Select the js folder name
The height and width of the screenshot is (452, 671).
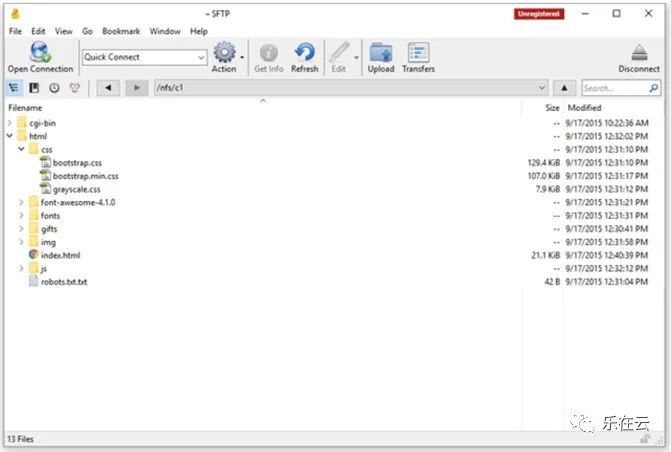click(x=44, y=269)
